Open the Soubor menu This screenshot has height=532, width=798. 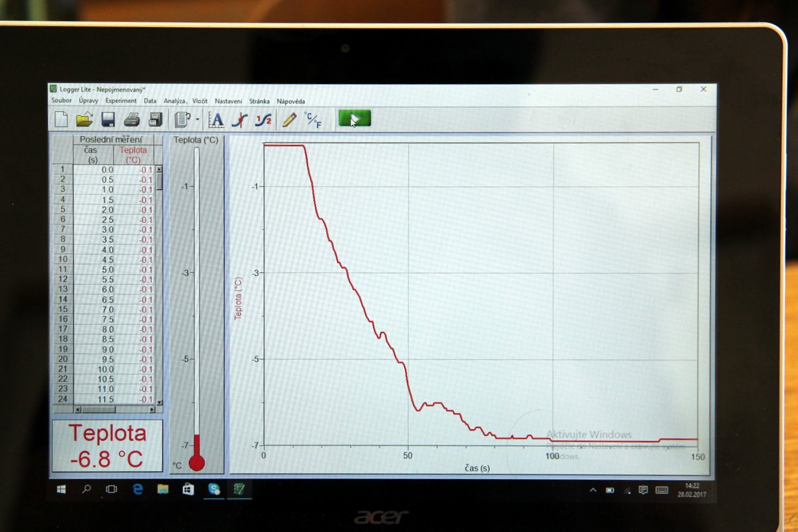click(x=61, y=101)
